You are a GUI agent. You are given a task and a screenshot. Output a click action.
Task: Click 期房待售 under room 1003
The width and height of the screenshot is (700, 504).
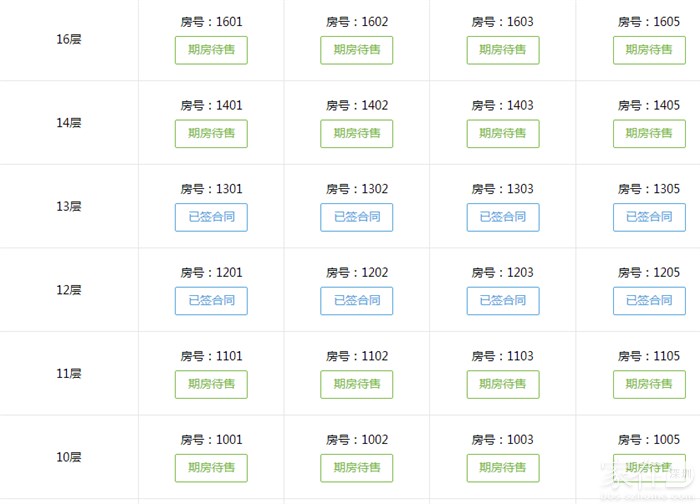click(x=503, y=468)
